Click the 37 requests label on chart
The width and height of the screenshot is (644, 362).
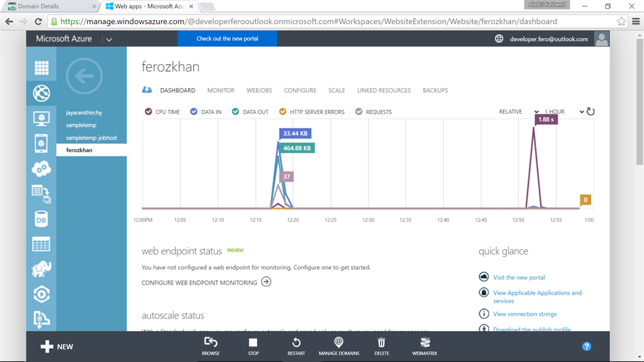(287, 177)
